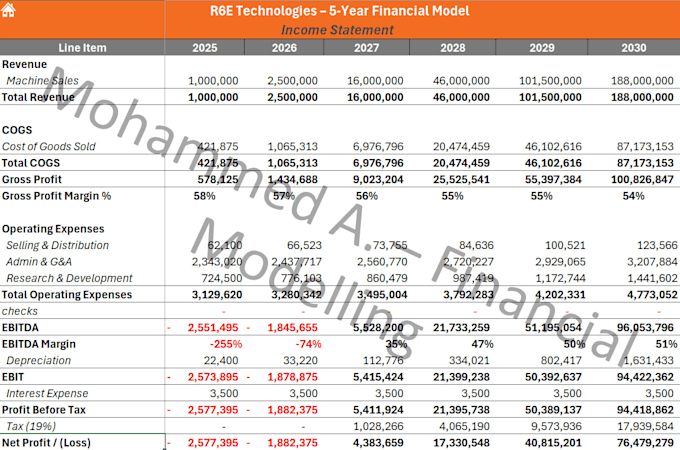
Task: Click EBITDA Margin 2026 value -74%
Action: [x=308, y=344]
